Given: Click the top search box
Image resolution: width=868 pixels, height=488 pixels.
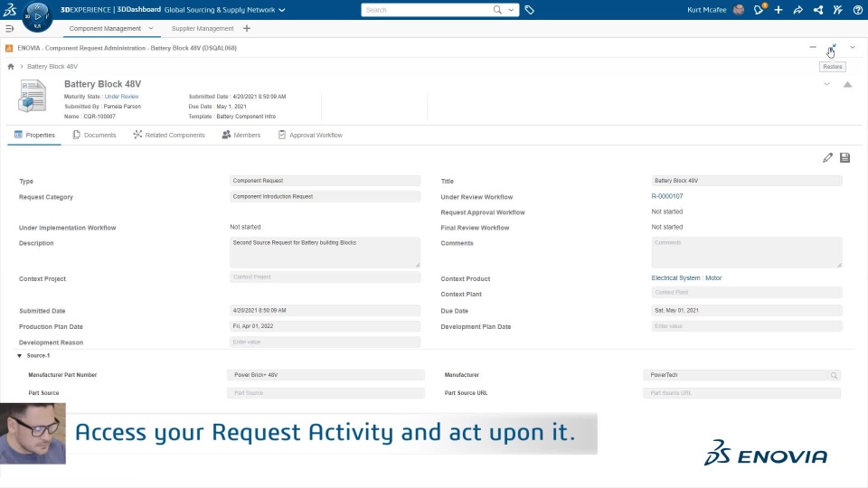Looking at the screenshot, I should point(426,10).
